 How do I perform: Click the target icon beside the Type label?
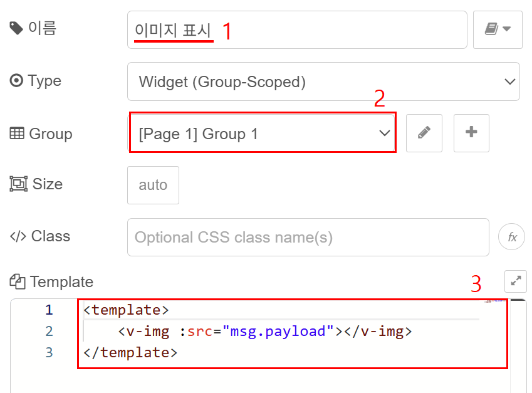(17, 81)
